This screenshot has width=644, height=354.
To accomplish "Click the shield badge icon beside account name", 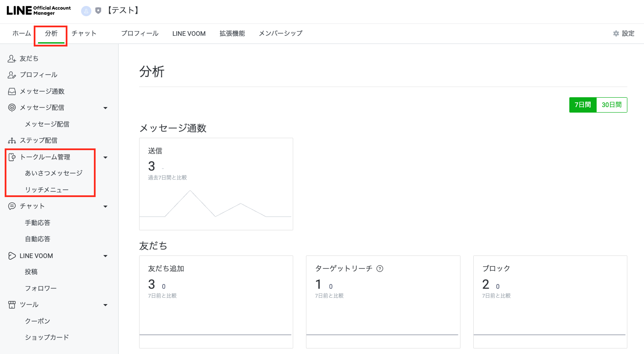I will coord(98,11).
